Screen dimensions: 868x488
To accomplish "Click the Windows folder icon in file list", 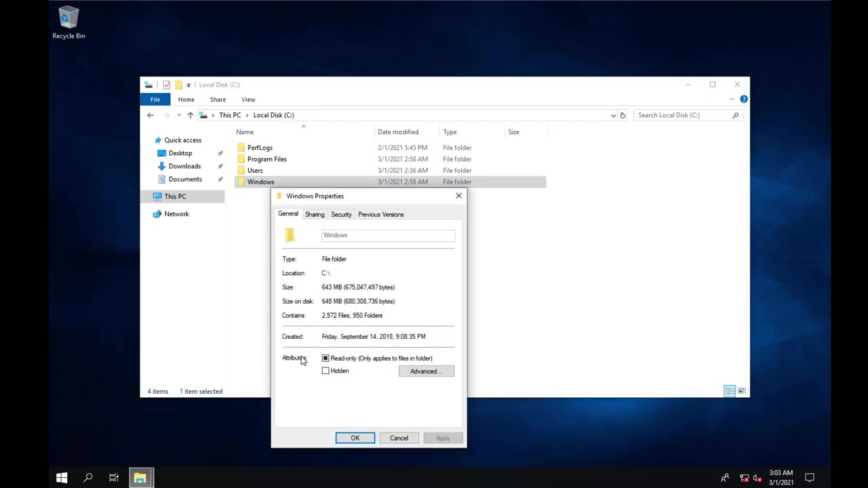I will pos(241,182).
